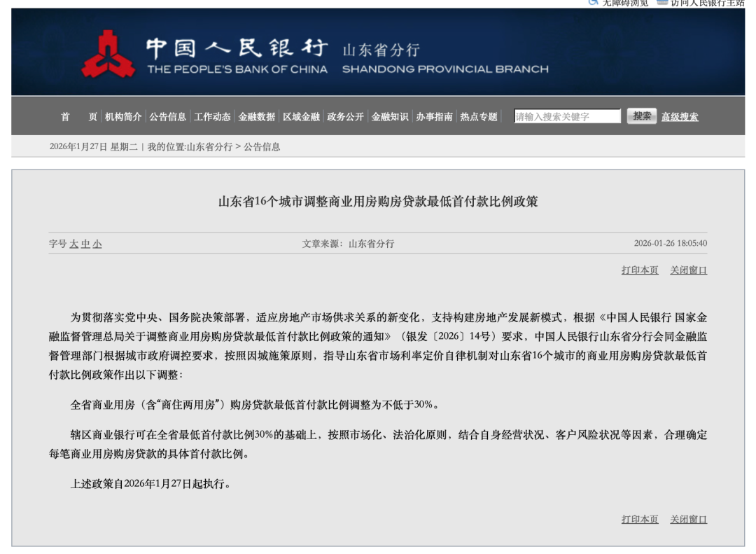This screenshot has width=756, height=554.
Task: Set font size to 中 (medium)
Action: pos(85,244)
